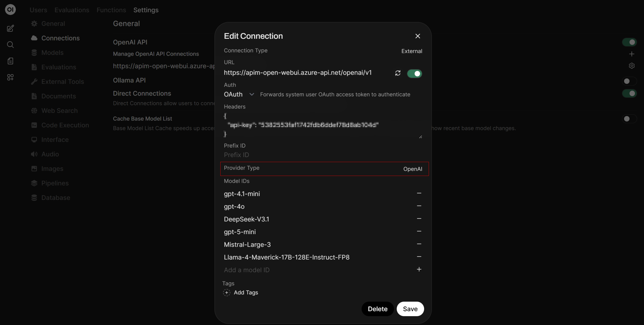Image resolution: width=644 pixels, height=325 pixels.
Task: Switch to the Users tab
Action: pos(38,10)
